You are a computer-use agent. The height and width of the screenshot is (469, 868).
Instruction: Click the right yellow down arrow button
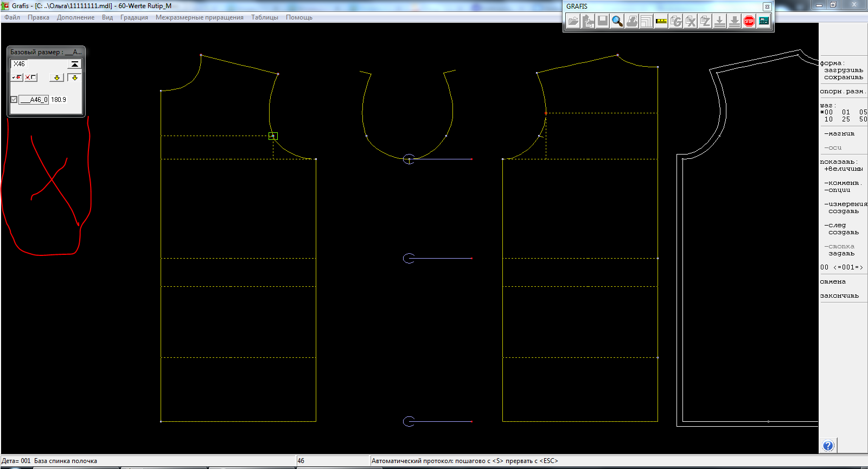coord(75,78)
